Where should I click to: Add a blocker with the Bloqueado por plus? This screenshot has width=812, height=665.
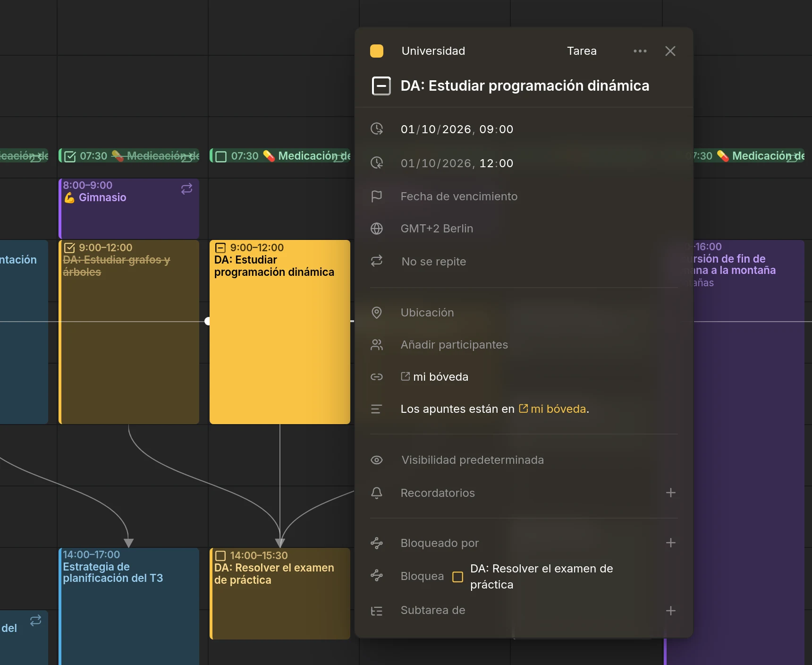tap(671, 543)
